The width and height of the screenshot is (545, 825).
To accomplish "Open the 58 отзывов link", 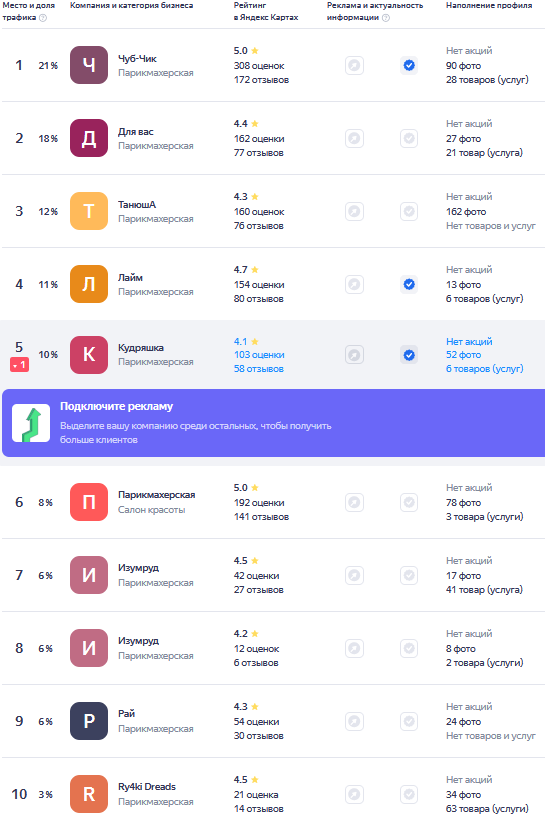I will (x=259, y=369).
